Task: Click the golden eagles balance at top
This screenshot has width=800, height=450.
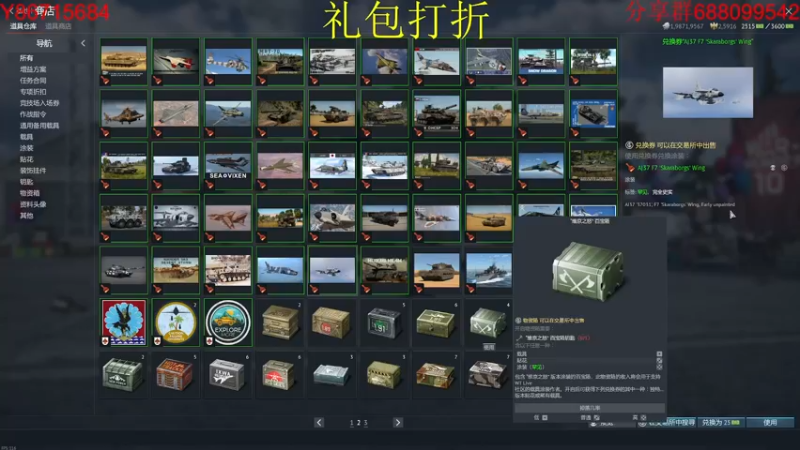Action: pos(723,26)
